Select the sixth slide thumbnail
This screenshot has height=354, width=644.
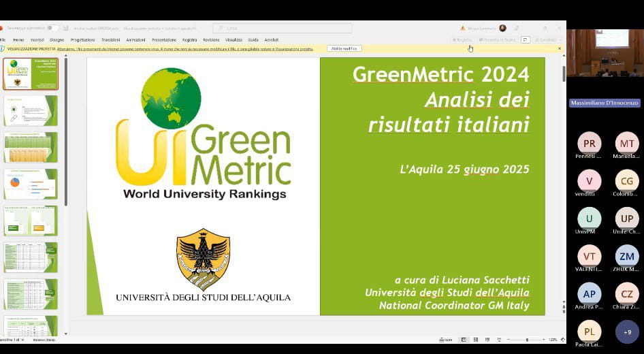point(31,257)
